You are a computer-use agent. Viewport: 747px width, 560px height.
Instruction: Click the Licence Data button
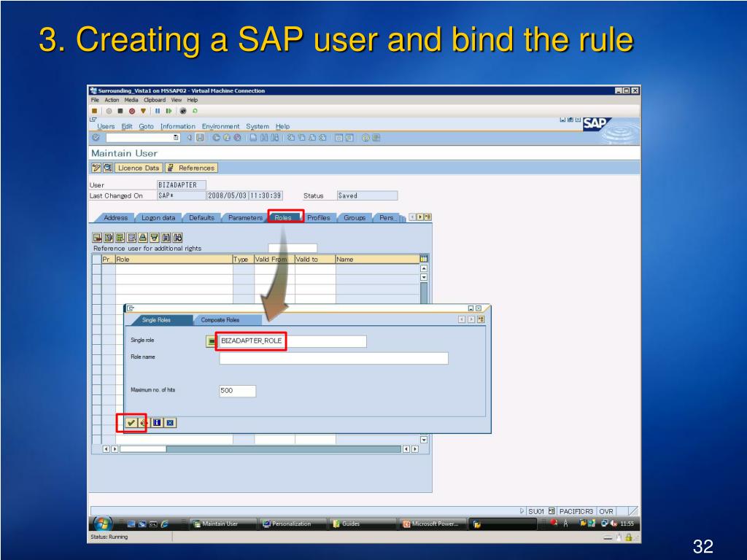[139, 168]
